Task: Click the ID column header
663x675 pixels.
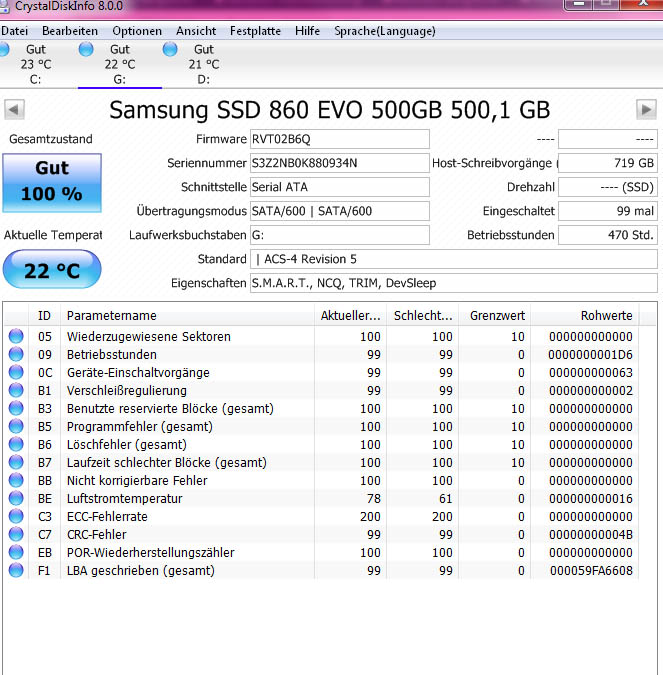Action: [44, 316]
